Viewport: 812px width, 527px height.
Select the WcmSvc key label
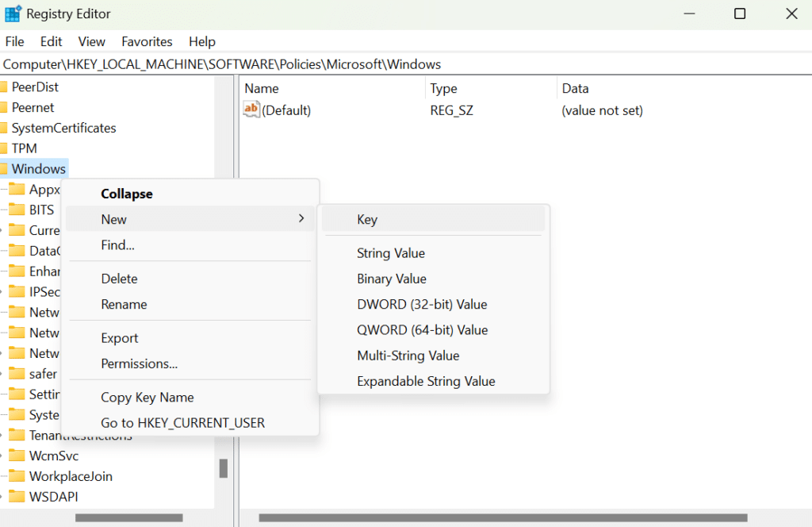click(54, 456)
